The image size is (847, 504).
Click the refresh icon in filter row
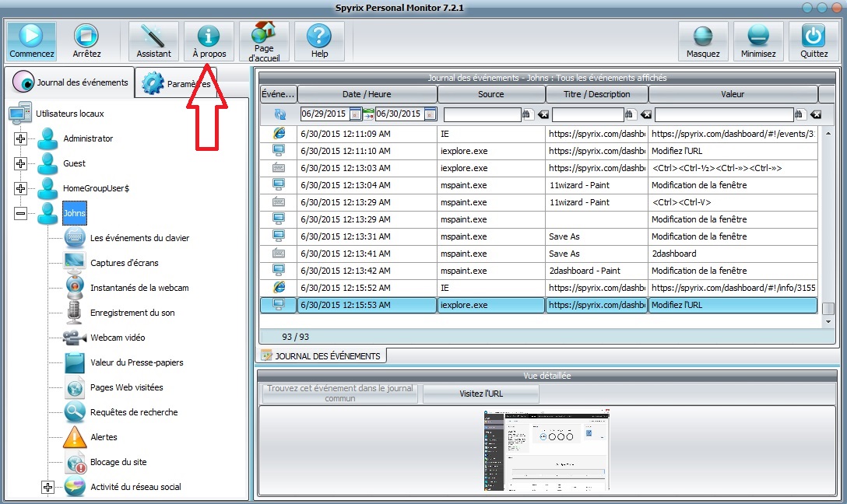[279, 114]
